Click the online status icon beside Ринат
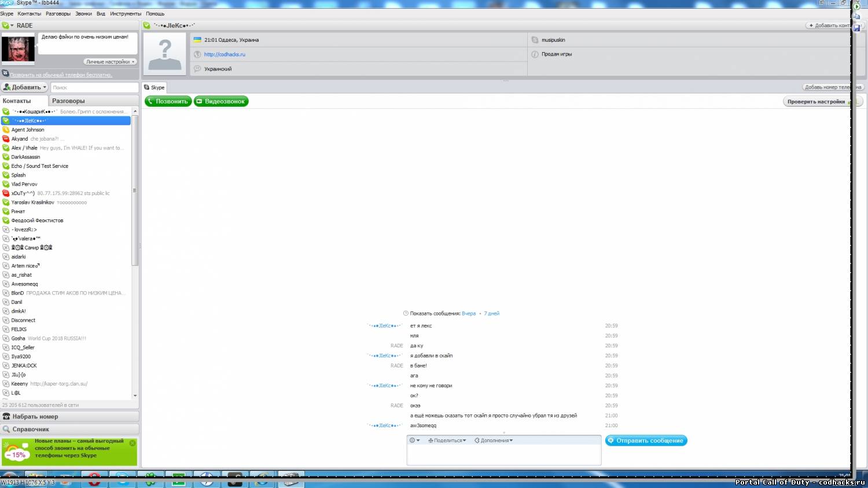 coord(6,211)
